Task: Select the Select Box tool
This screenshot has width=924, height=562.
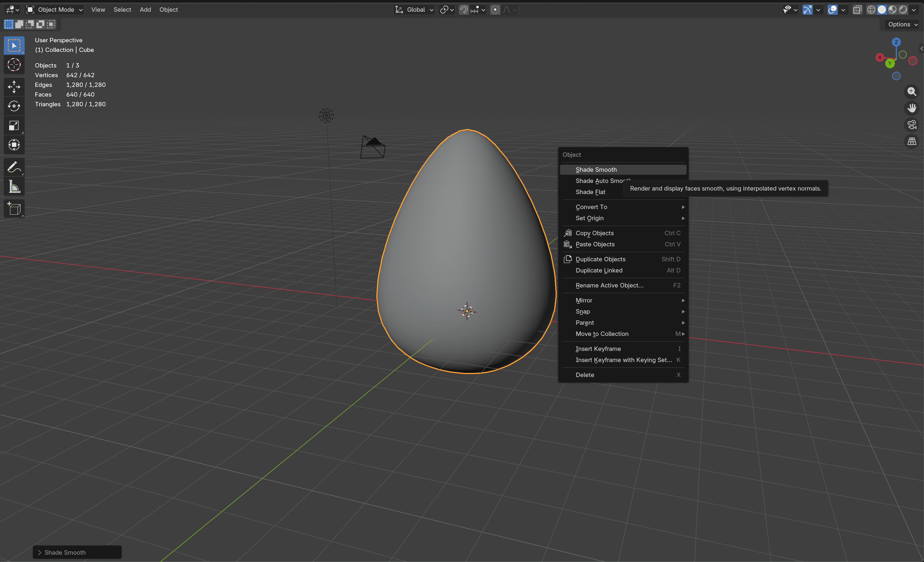Action: [x=14, y=46]
